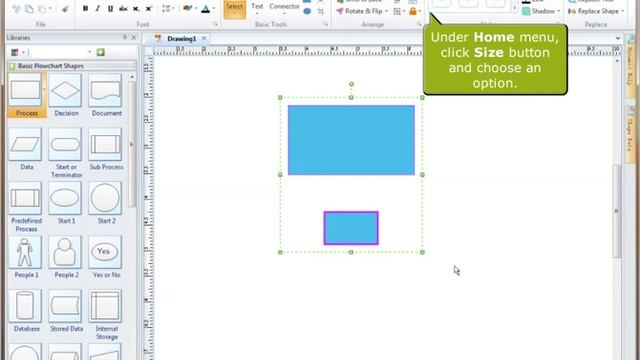
Task: Expand the font color dropdown arrow
Action: point(213,9)
